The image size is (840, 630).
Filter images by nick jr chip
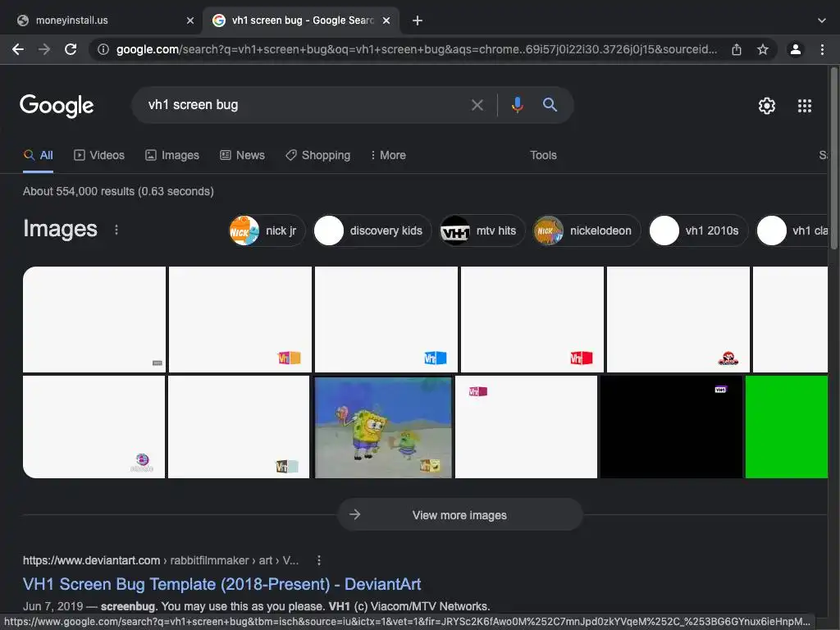point(267,231)
